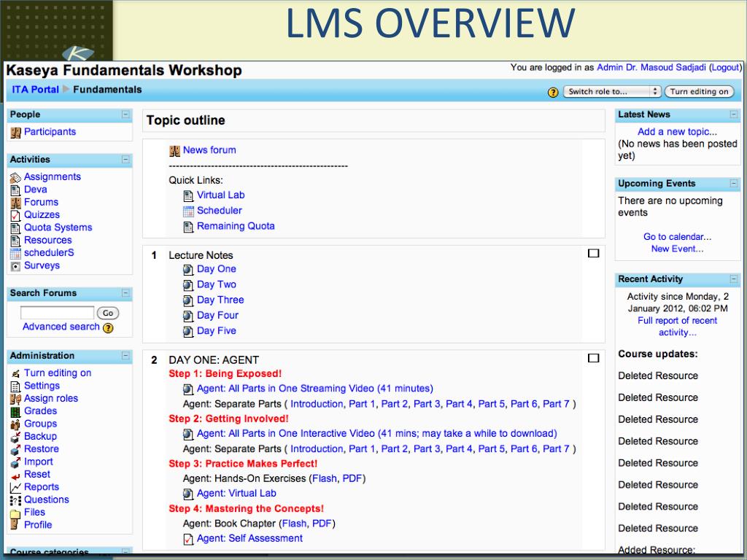Click Go to calendar link
747x560 pixels.
(x=677, y=237)
